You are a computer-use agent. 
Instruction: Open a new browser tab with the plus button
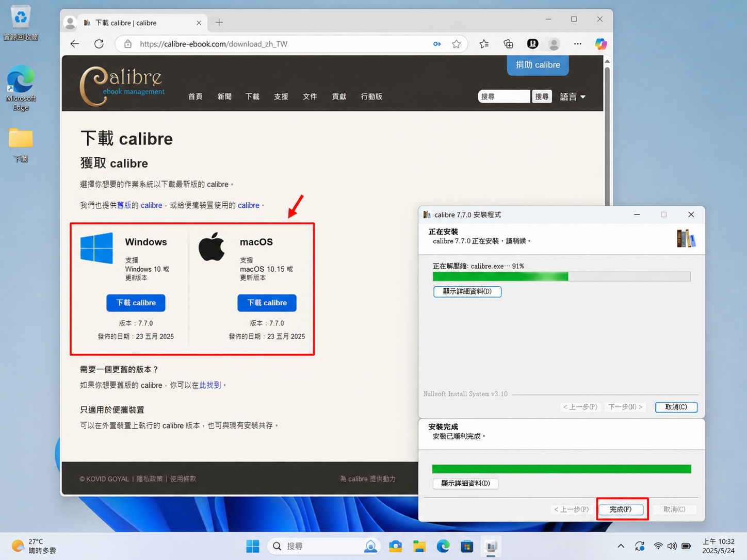[219, 23]
